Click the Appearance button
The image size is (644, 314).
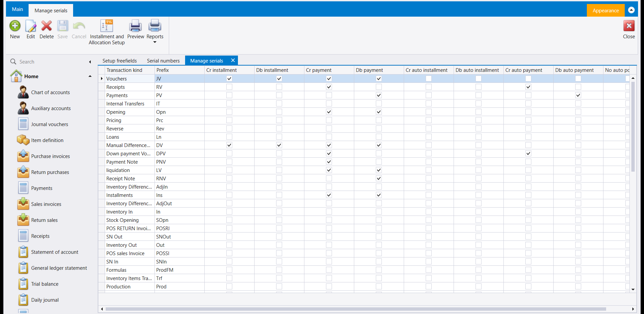(605, 10)
